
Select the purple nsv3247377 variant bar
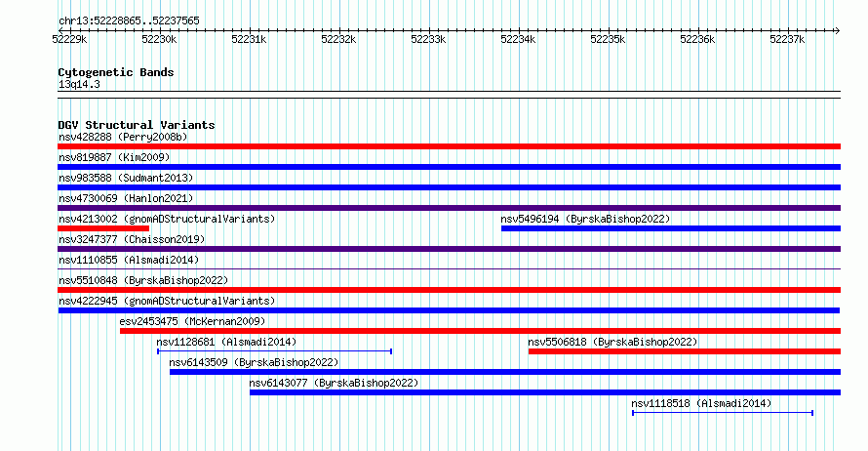click(x=449, y=249)
